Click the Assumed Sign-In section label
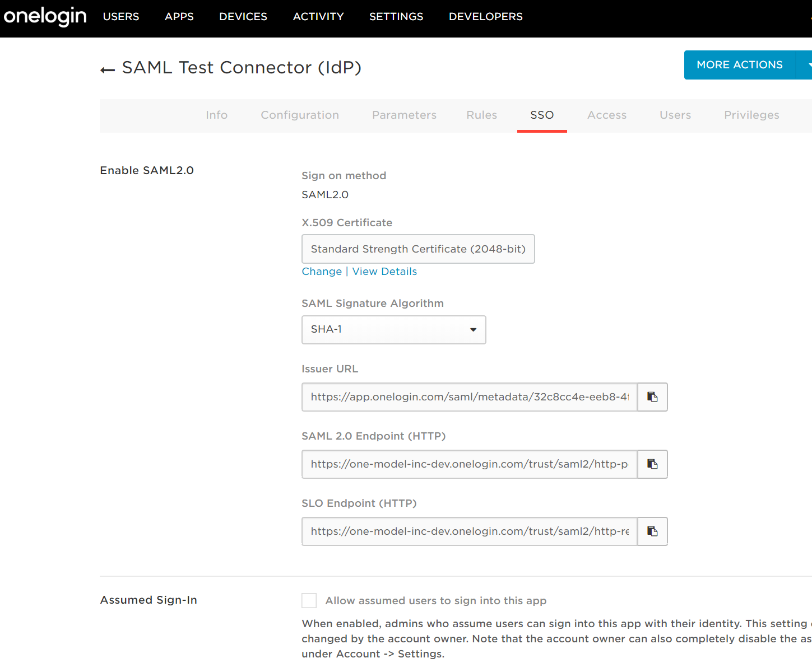Image resolution: width=812 pixels, height=672 pixels. 149,600
